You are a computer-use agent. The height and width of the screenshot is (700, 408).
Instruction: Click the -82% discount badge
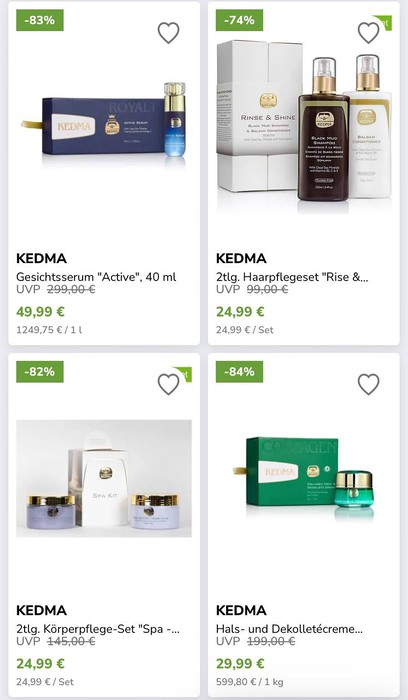pyautogui.click(x=40, y=372)
